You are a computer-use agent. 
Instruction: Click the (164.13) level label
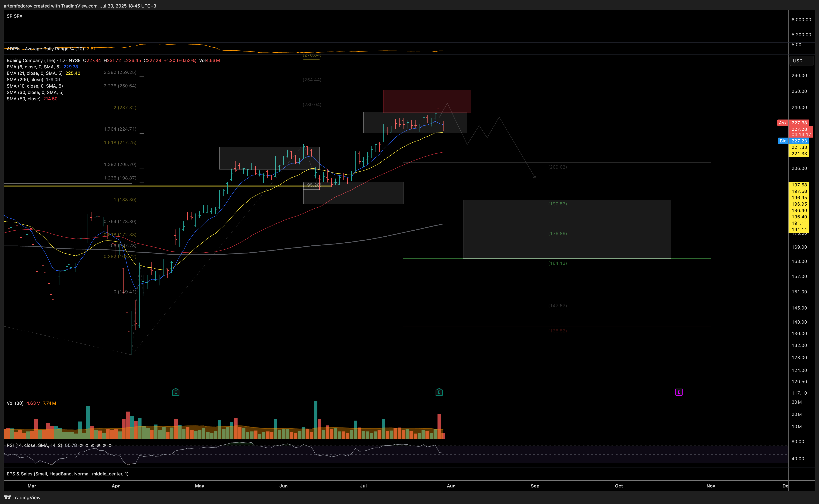coord(557,263)
